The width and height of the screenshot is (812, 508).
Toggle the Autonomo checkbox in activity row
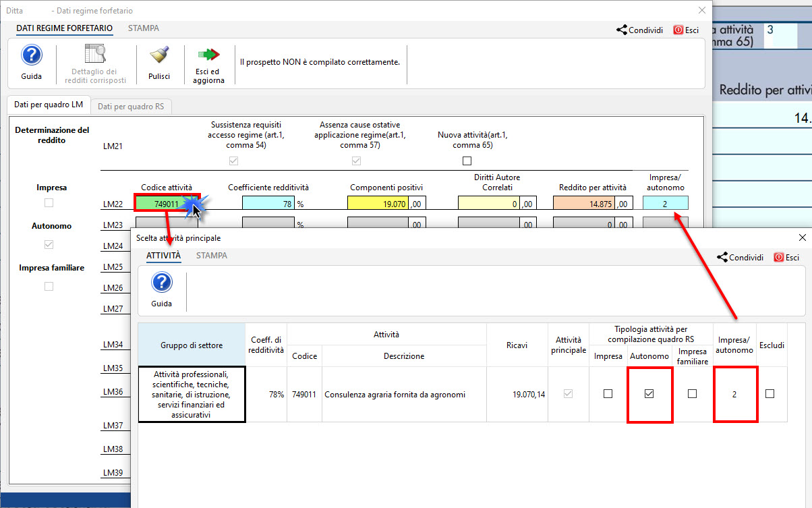point(649,394)
